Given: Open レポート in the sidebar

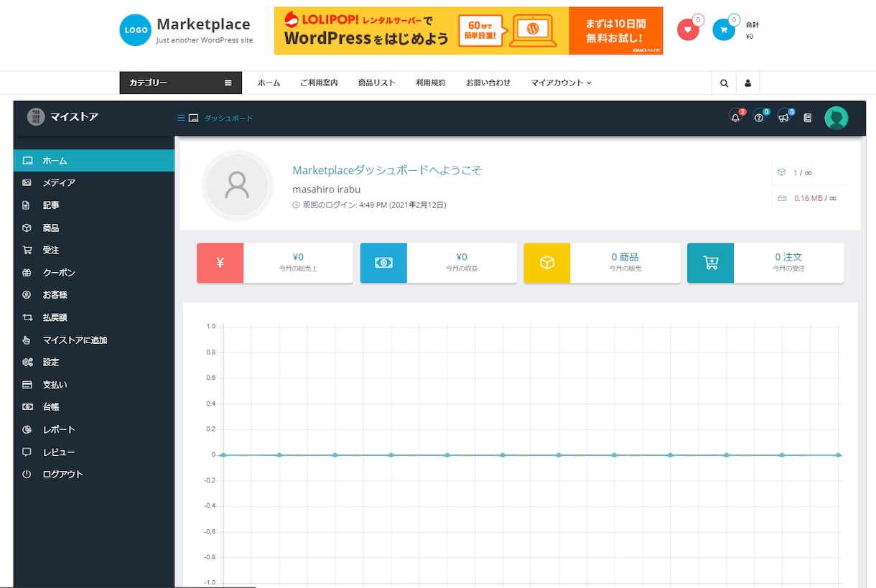Looking at the screenshot, I should (x=94, y=430).
